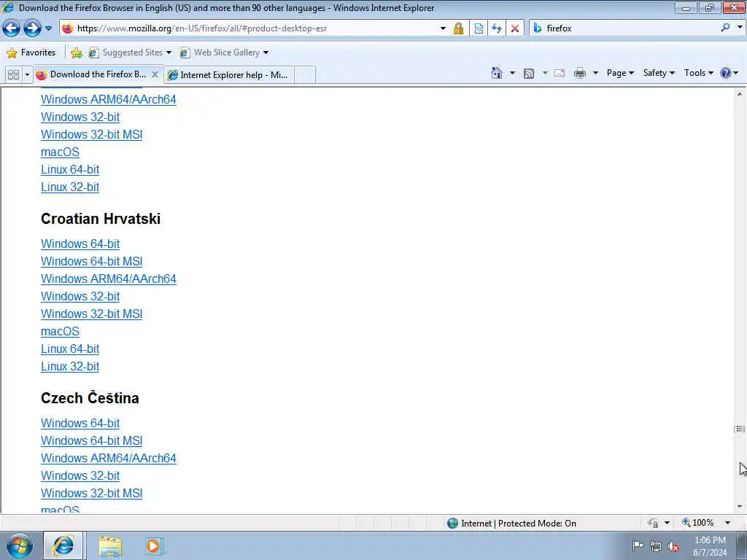Screen dimensions: 747x560
Task: Click the Croatian Hrvatski heading text
Action: pyautogui.click(x=101, y=219)
